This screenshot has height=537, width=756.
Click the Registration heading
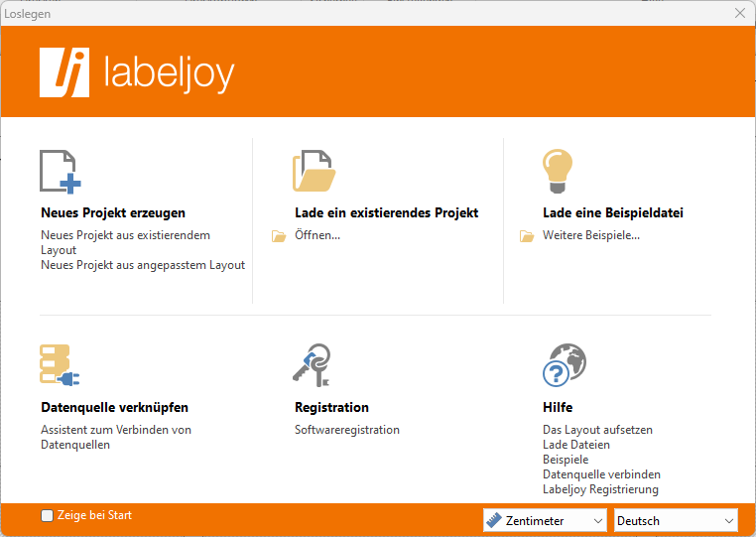coord(331,407)
